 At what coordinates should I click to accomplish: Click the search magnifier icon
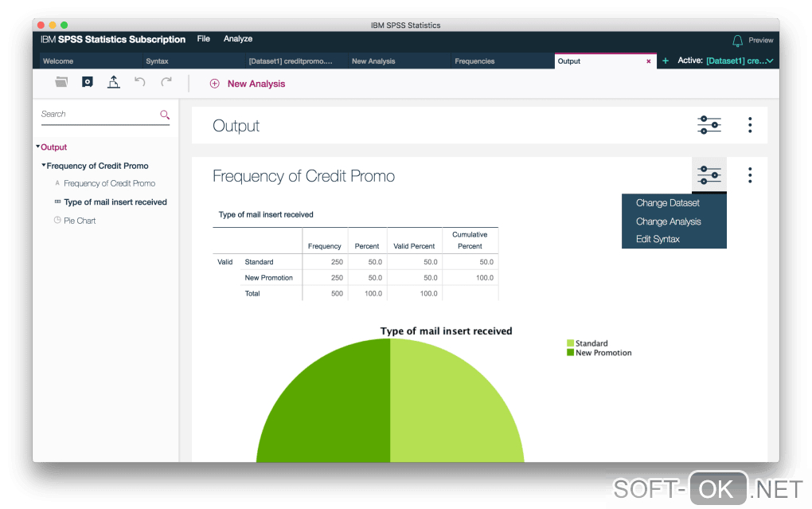[165, 115]
